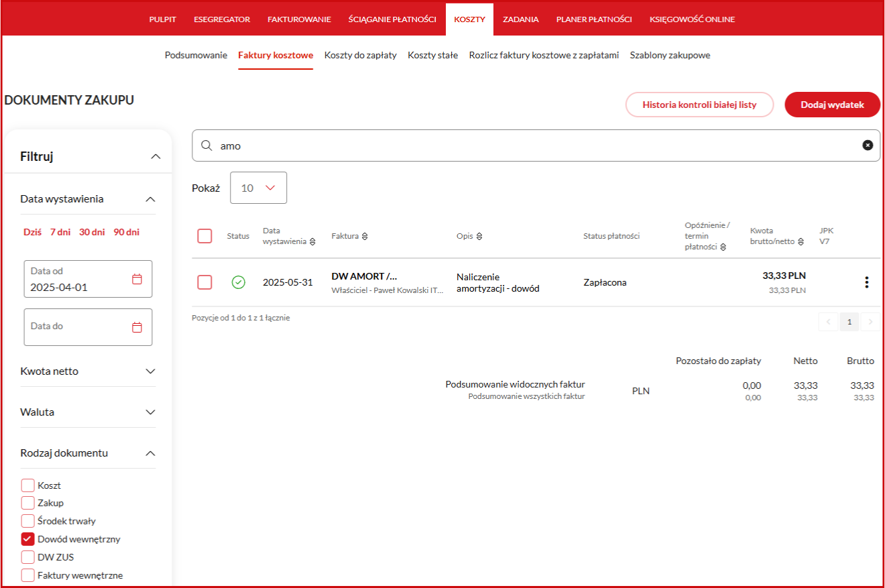This screenshot has width=885, height=588.
Task: Sort by Kwota brutto/netto arrows
Action: pos(801,242)
